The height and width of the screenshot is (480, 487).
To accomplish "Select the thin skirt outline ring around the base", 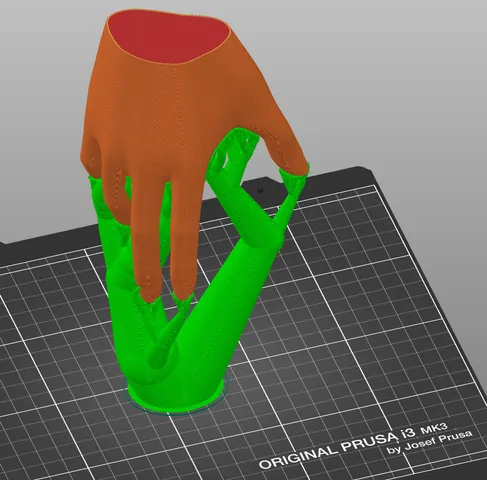I will pos(176,395).
